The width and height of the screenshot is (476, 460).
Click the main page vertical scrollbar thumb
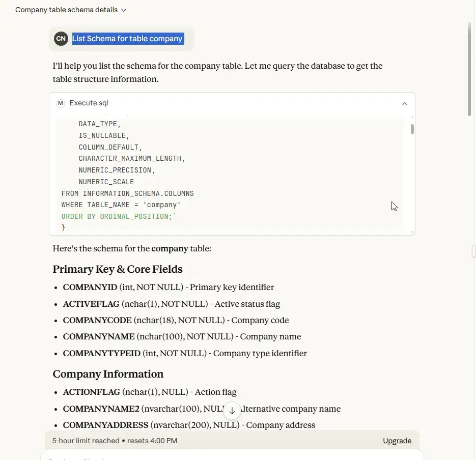(470, 69)
